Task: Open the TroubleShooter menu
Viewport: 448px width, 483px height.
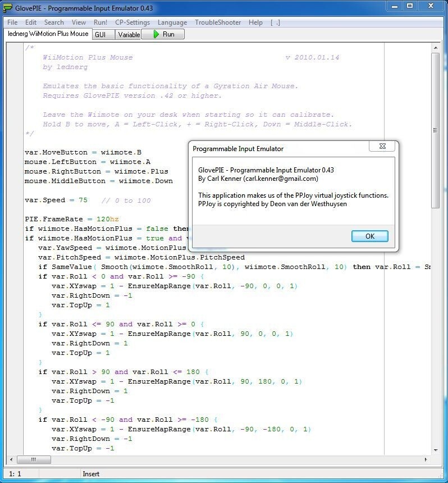Action: 218,22
